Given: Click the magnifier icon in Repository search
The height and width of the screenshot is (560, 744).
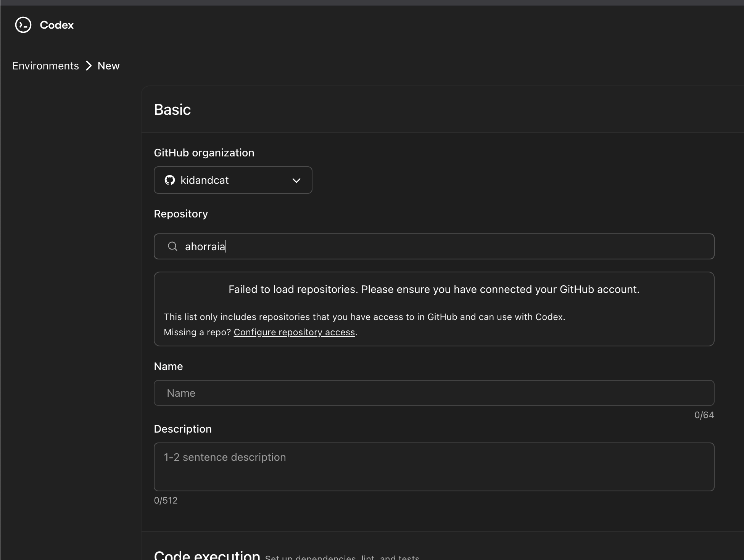Looking at the screenshot, I should point(172,246).
